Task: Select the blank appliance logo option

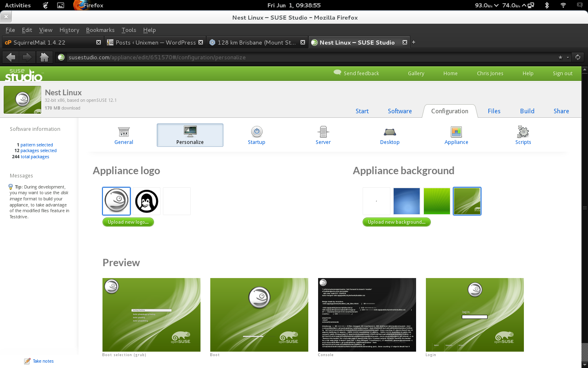Action: click(x=177, y=201)
